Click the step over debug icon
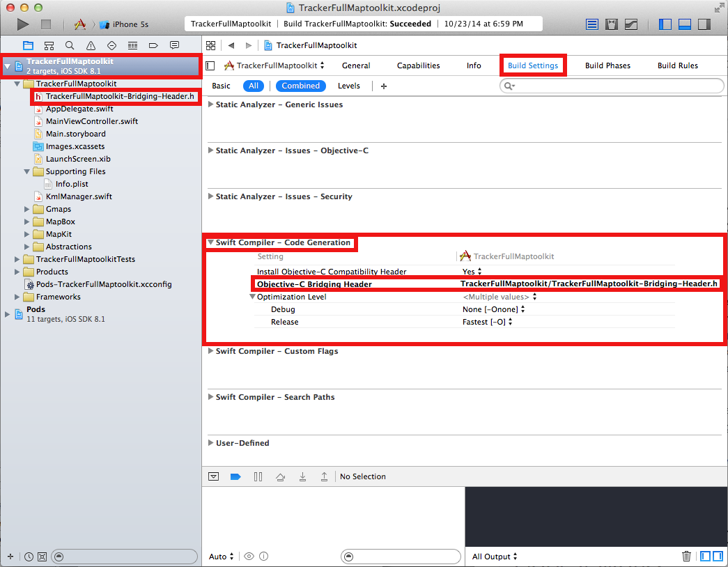Screen dimensions: 728x567 point(280,476)
